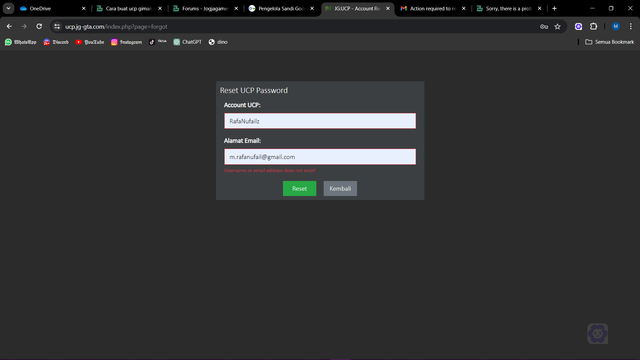Open the Semua Bookmark folder
Viewport: 640px width, 360px height.
coord(609,42)
